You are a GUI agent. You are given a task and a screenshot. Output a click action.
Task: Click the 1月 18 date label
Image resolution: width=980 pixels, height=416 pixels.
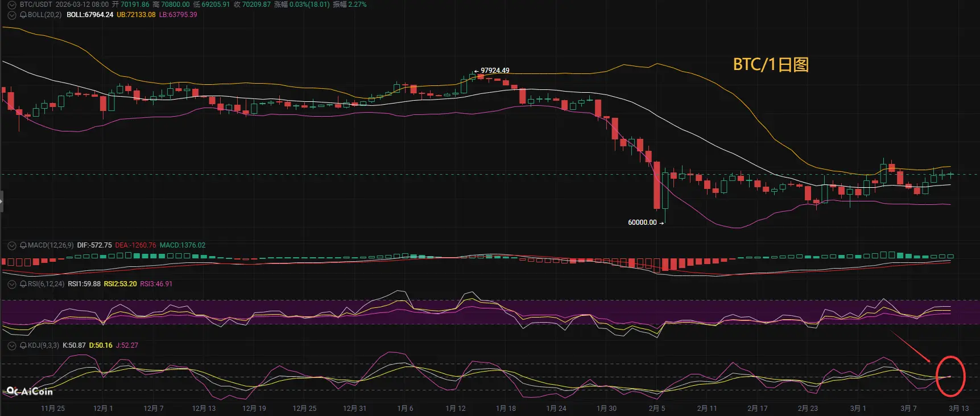pyautogui.click(x=506, y=409)
